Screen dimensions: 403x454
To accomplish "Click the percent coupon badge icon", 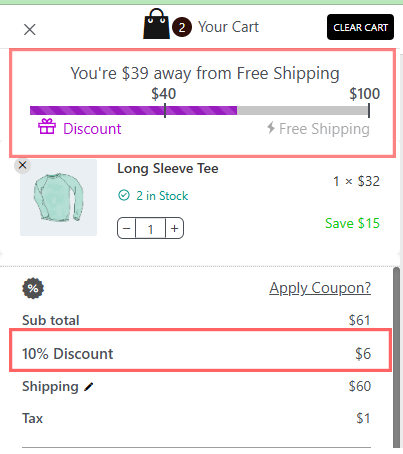I will click(33, 288).
